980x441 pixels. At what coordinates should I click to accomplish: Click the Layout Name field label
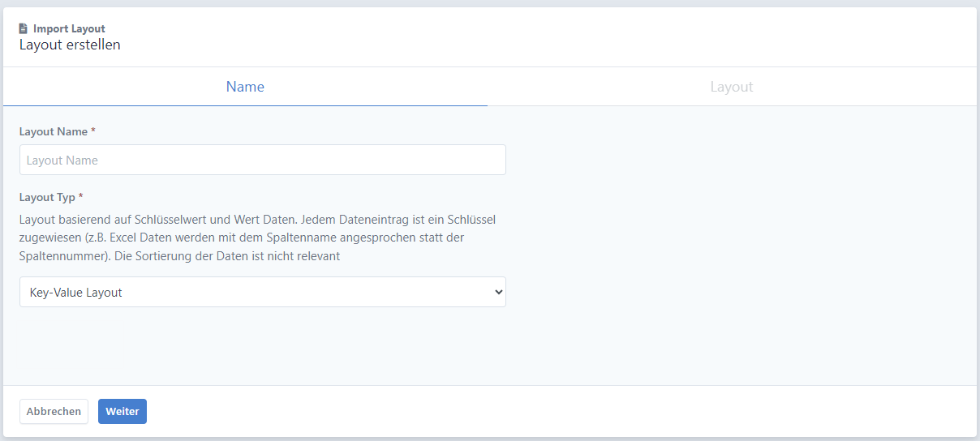[x=54, y=131]
